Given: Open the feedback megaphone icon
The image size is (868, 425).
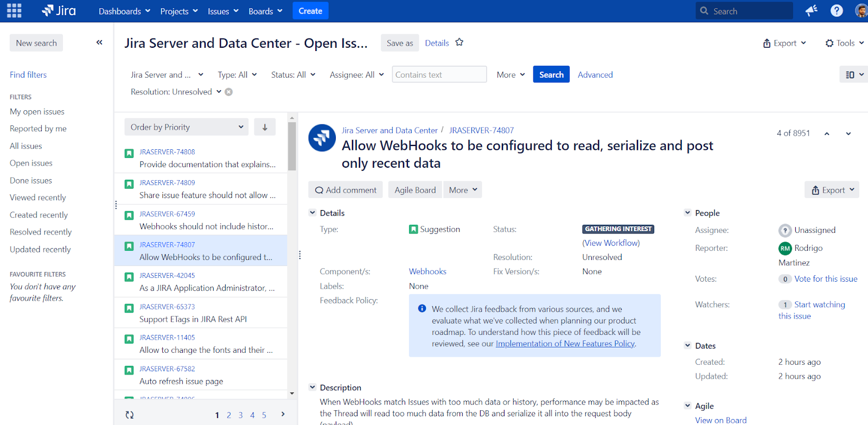Looking at the screenshot, I should 811,11.
